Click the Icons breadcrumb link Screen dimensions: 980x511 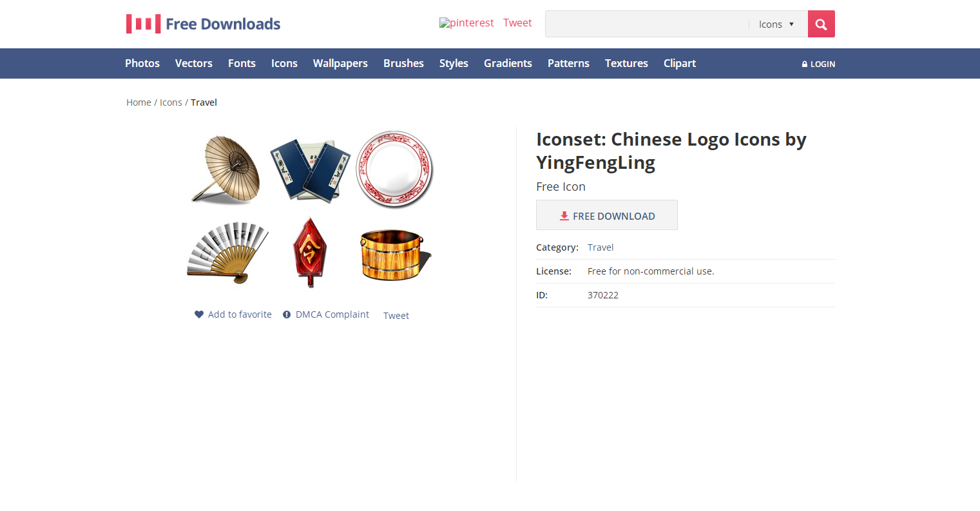point(171,102)
